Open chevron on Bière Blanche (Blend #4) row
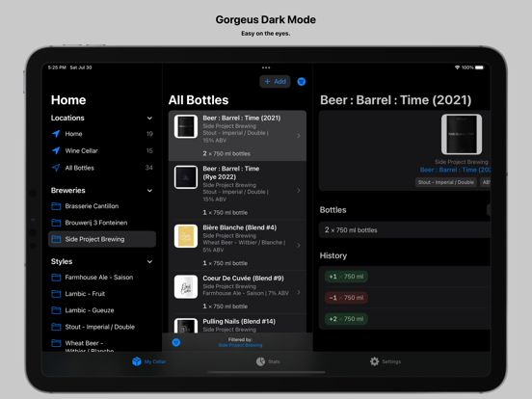Image resolution: width=532 pixels, height=399 pixels. 299,246
